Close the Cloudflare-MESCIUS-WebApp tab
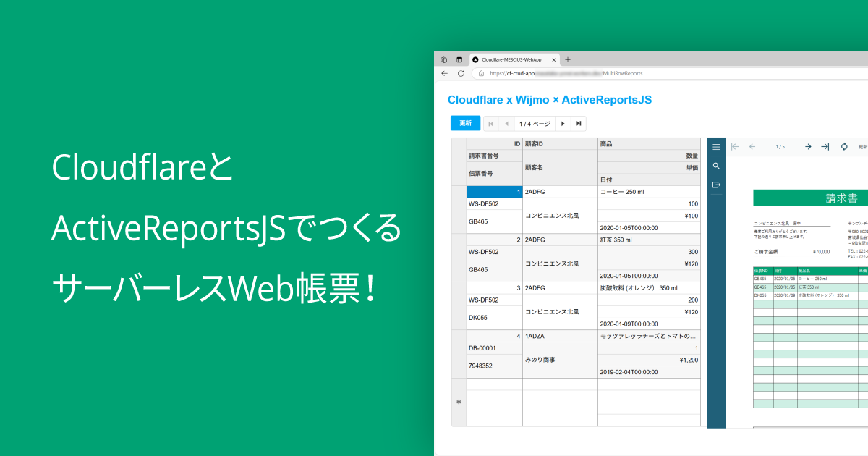 click(x=554, y=59)
